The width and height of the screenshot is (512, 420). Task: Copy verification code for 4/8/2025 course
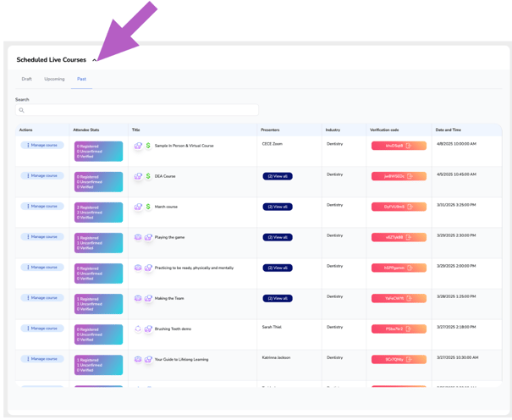409,146
